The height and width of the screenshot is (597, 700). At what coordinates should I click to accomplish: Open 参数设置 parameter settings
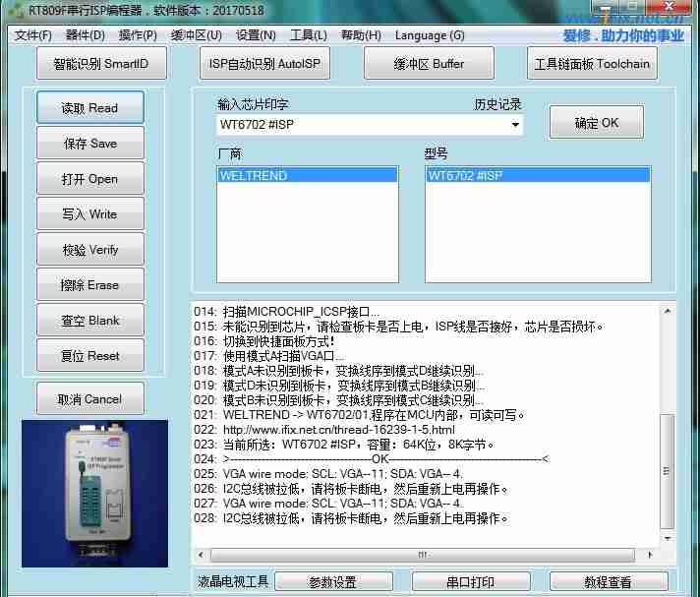[x=332, y=582]
